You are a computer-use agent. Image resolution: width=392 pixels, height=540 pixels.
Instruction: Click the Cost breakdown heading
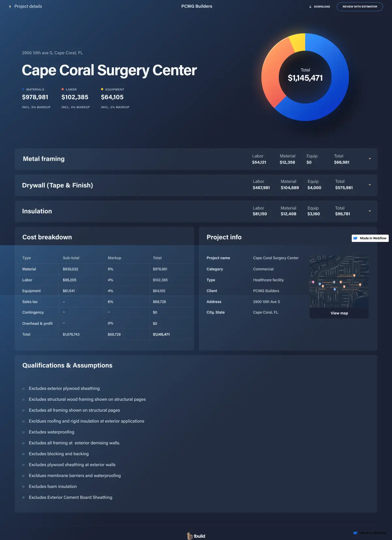pos(47,237)
